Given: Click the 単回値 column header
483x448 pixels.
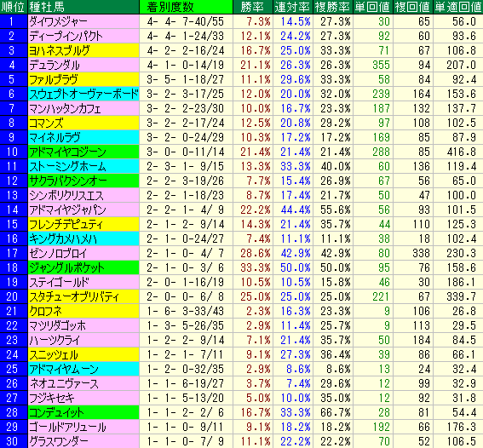Looking at the screenshot, I should [x=373, y=7].
